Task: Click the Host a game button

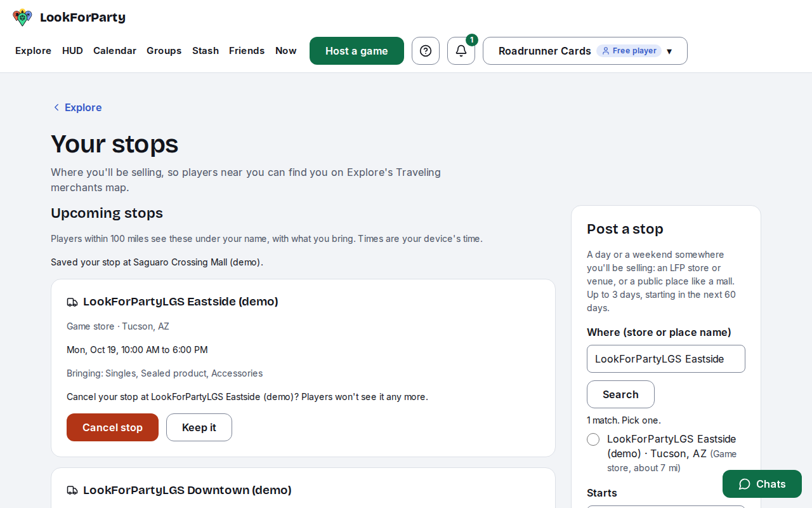Action: point(357,51)
